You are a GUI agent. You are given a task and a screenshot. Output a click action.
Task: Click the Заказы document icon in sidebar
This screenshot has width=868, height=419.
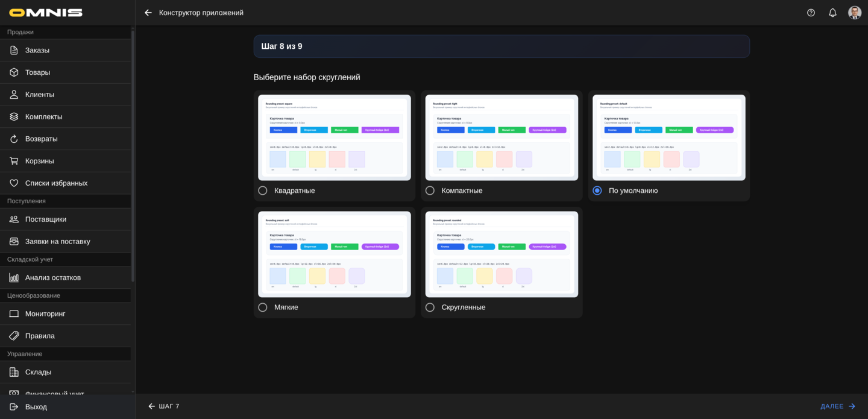pos(14,50)
